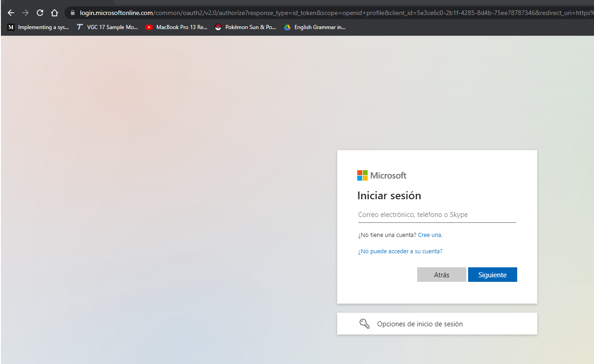
Task: Open the 'English Grammar in...' Drive bookmark
Action: [314, 27]
